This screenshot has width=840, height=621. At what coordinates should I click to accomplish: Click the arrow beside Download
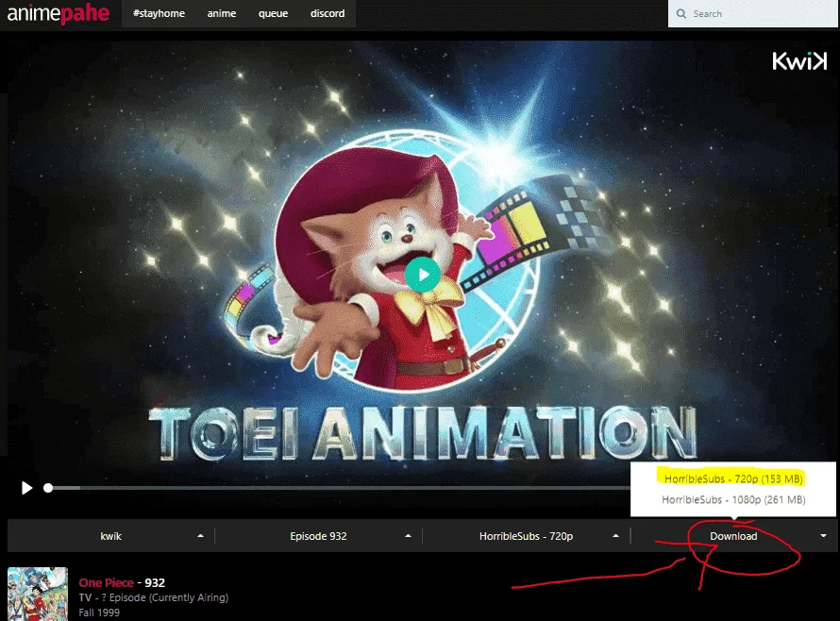click(x=823, y=536)
